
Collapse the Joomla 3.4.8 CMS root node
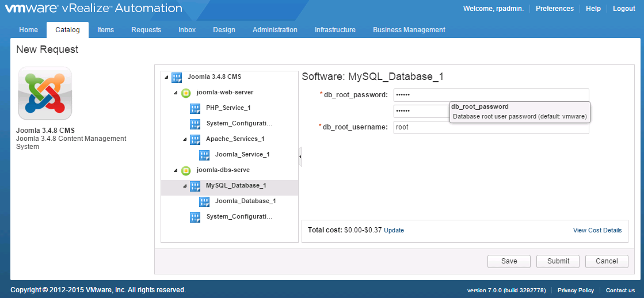[x=166, y=77]
